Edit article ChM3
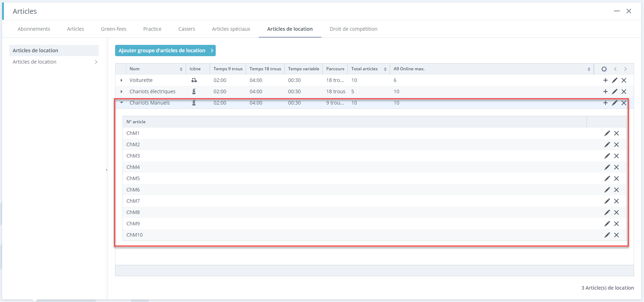 607,156
